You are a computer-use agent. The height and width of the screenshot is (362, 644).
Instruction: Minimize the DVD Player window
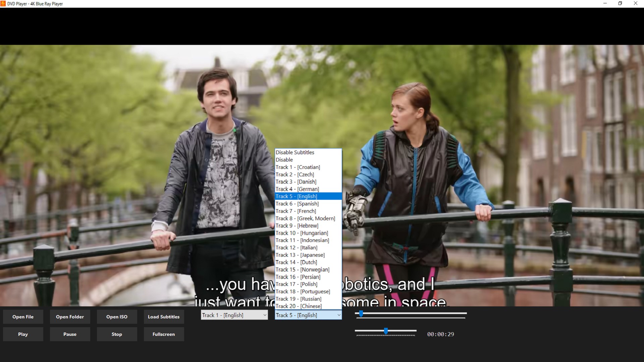605,4
